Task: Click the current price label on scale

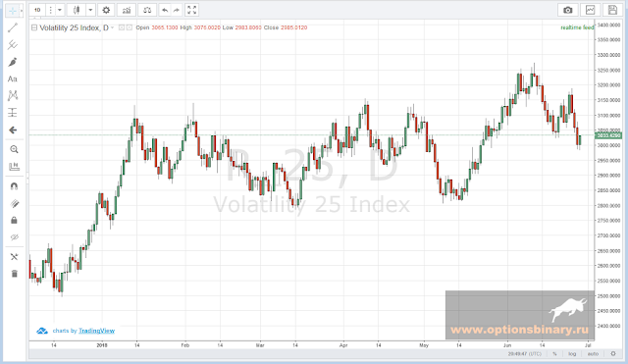Action: [x=608, y=135]
